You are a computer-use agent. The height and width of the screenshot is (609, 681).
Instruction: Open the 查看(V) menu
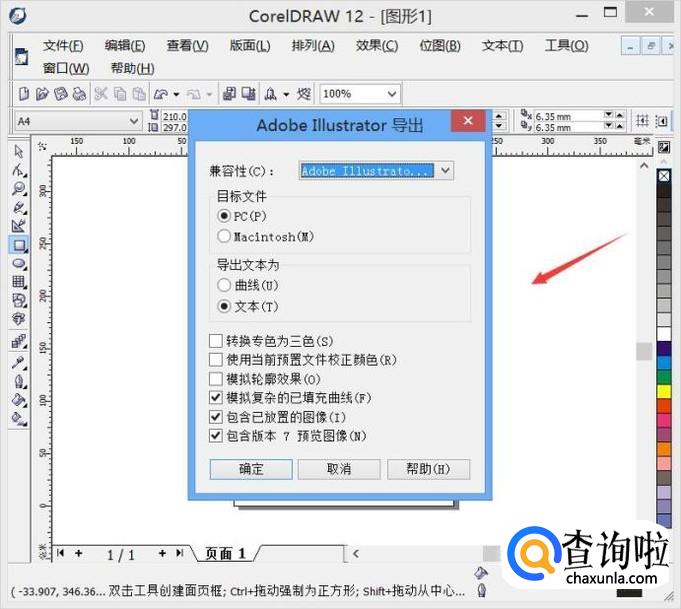[188, 46]
